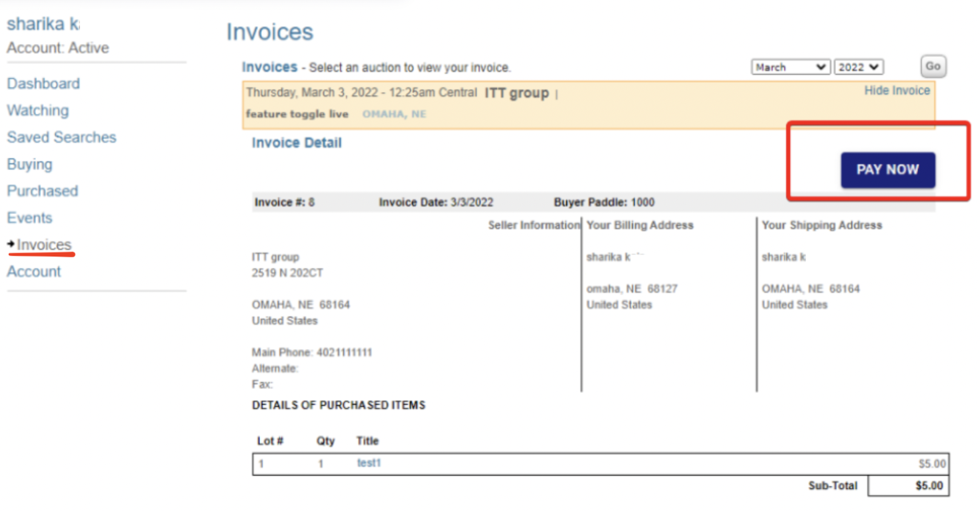Select the Invoices sidebar item
The width and height of the screenshot is (980, 511).
tap(44, 245)
